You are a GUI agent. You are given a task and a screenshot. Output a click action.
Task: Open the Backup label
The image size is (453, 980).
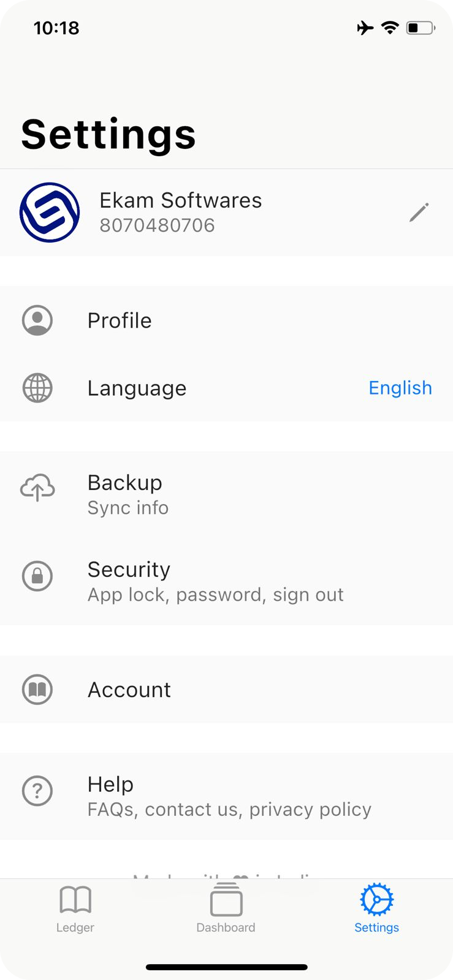(125, 483)
